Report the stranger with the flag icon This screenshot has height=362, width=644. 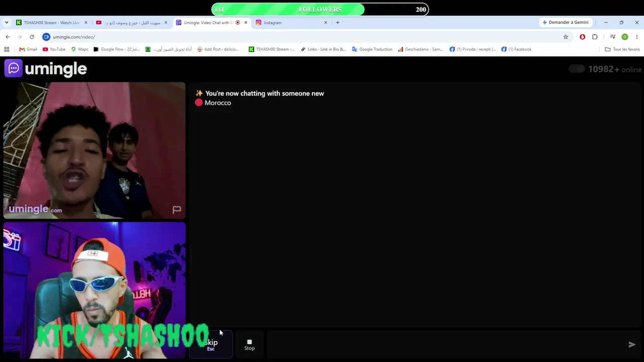coord(177,210)
